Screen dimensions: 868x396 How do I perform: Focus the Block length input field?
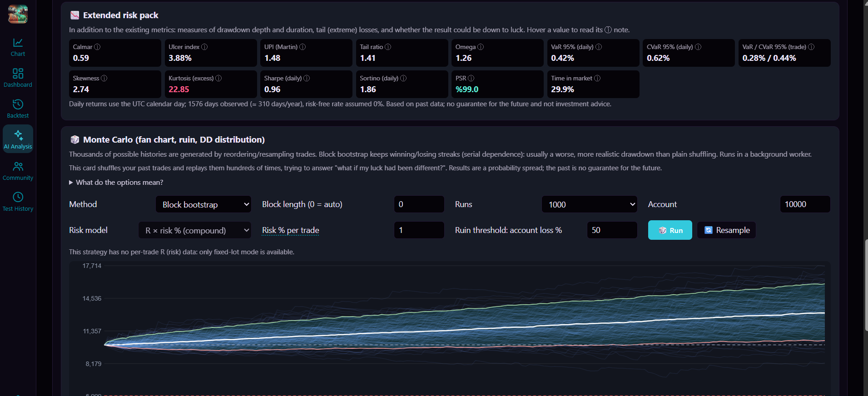tap(419, 204)
